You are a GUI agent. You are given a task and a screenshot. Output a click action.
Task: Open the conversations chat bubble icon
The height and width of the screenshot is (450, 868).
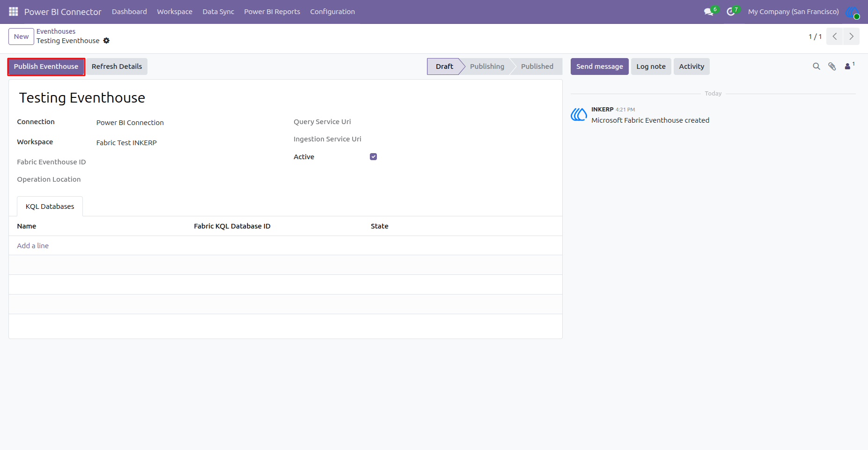tap(709, 12)
